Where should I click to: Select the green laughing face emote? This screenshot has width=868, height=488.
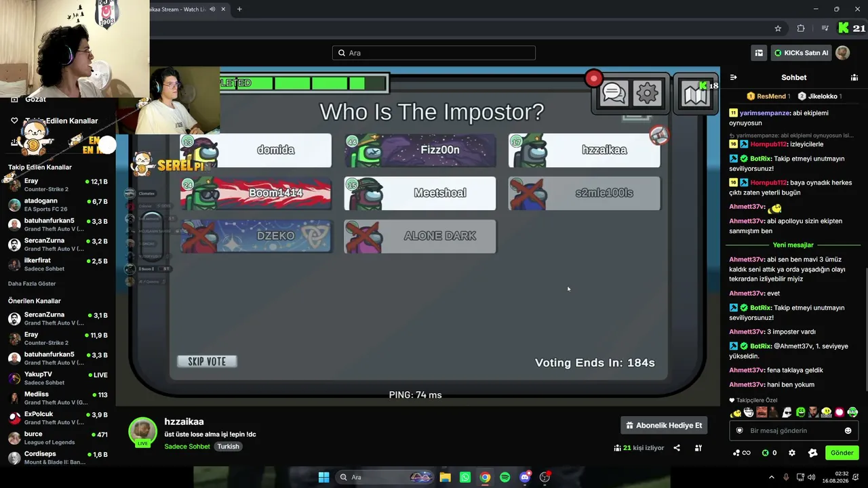[801, 412]
